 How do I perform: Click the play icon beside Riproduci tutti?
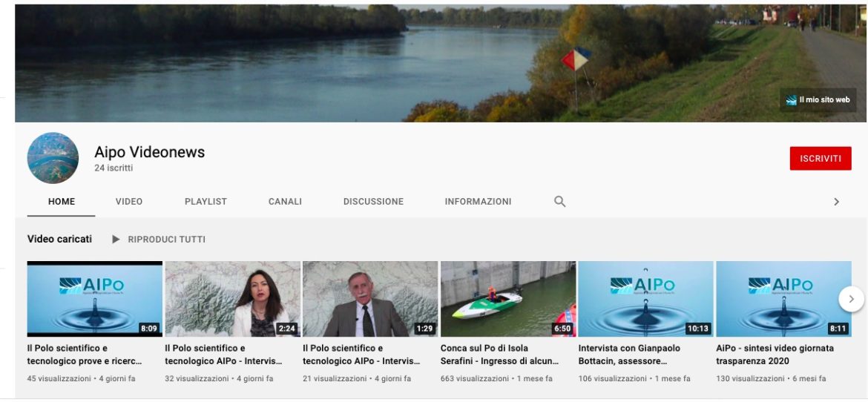[x=116, y=240]
